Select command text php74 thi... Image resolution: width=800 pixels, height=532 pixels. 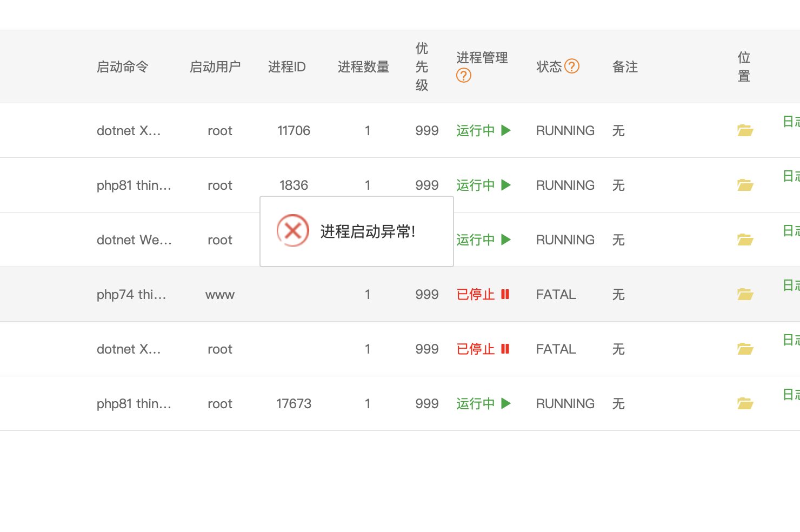coord(131,294)
